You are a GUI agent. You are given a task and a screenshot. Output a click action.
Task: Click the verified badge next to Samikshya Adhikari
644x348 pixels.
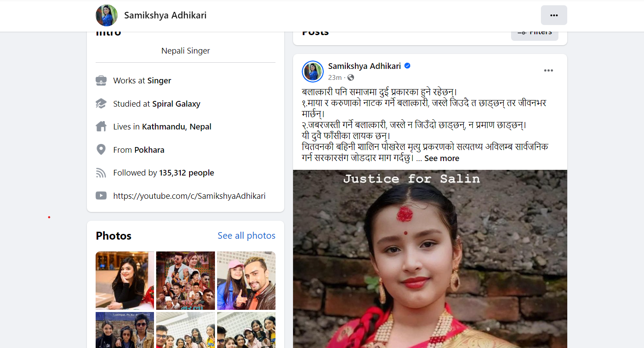coord(407,66)
